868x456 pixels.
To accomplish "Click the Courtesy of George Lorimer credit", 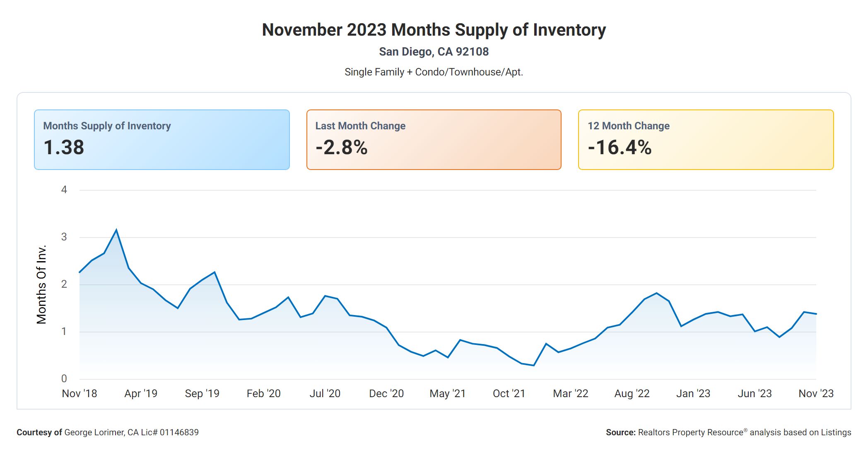I will (108, 432).
